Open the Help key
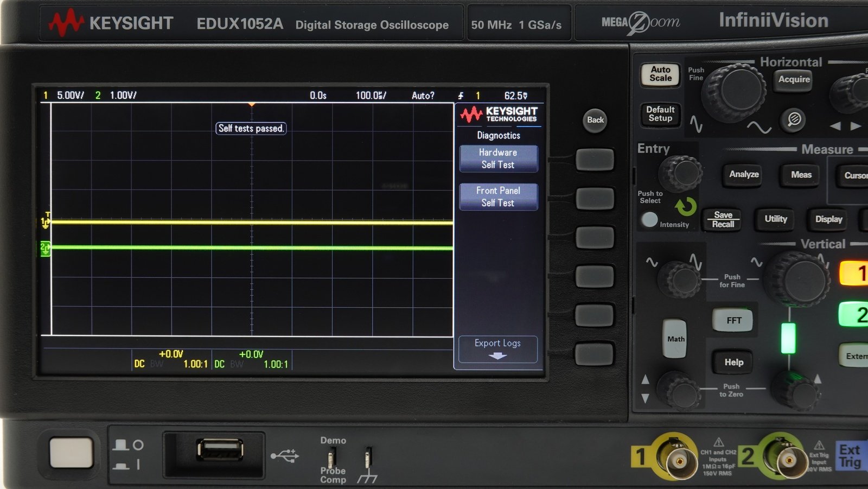Screen dimensions: 868x489 tap(733, 363)
